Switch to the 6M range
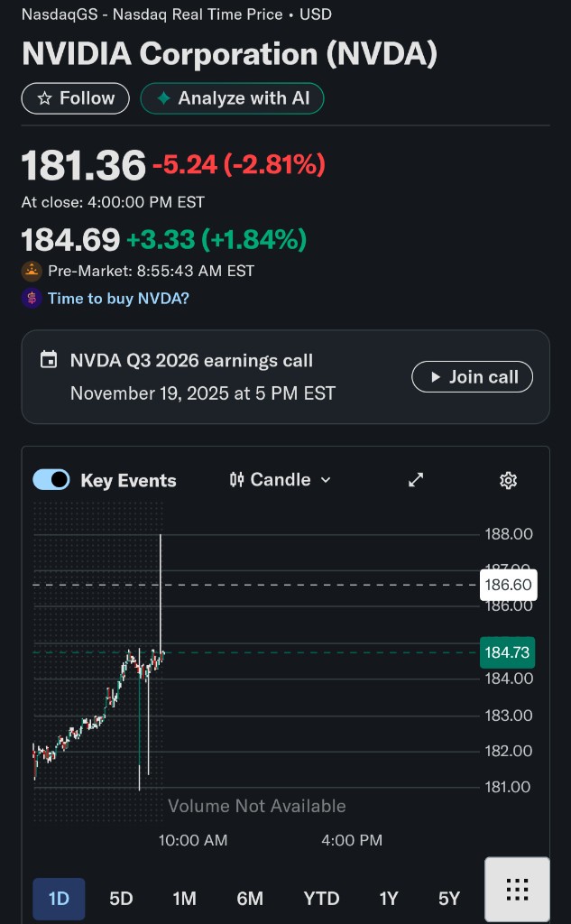The image size is (571, 924). [x=250, y=899]
